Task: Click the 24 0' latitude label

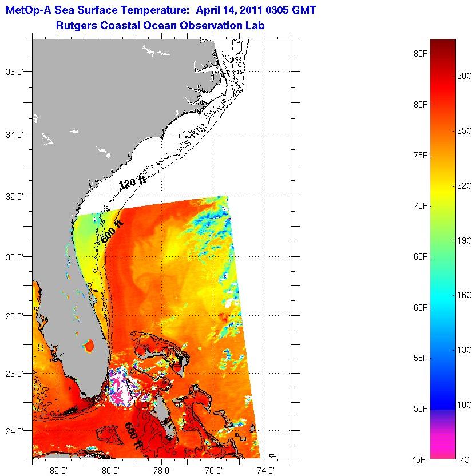Action: coord(14,431)
